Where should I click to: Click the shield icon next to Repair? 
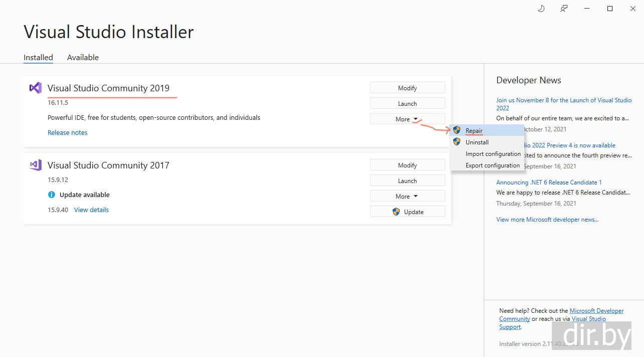click(x=457, y=130)
